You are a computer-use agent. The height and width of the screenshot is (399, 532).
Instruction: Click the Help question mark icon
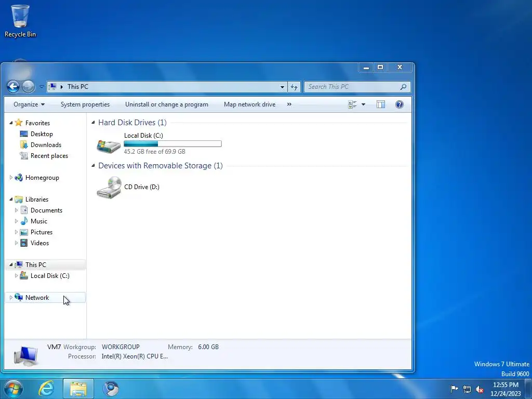[x=400, y=104]
